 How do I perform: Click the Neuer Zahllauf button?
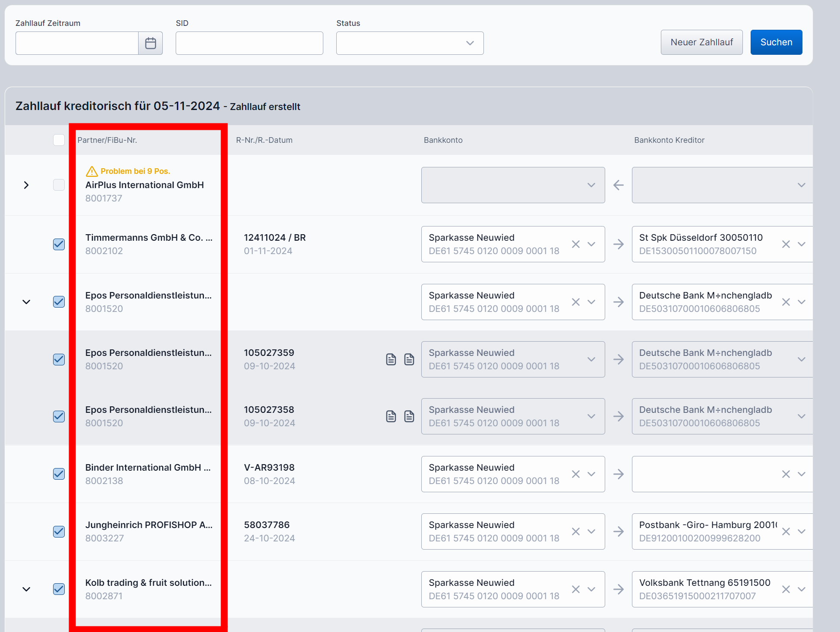click(x=701, y=42)
